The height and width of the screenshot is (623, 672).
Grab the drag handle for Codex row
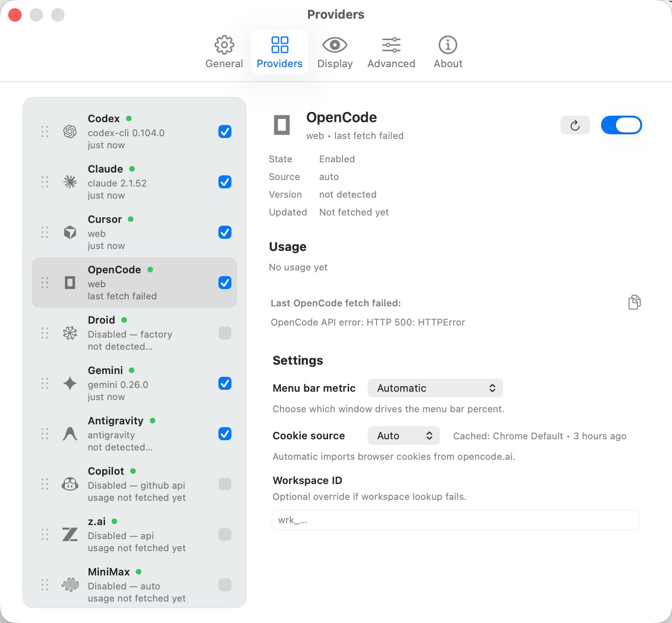pyautogui.click(x=45, y=132)
